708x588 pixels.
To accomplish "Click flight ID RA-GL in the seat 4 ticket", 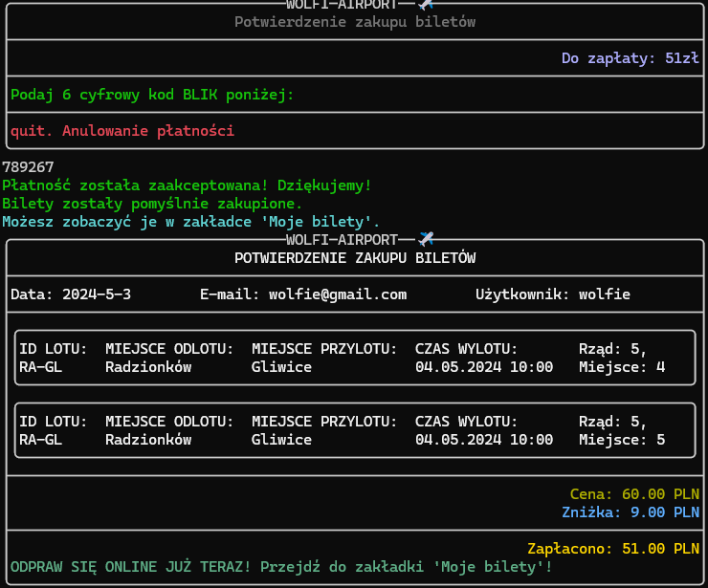I will click(40, 367).
